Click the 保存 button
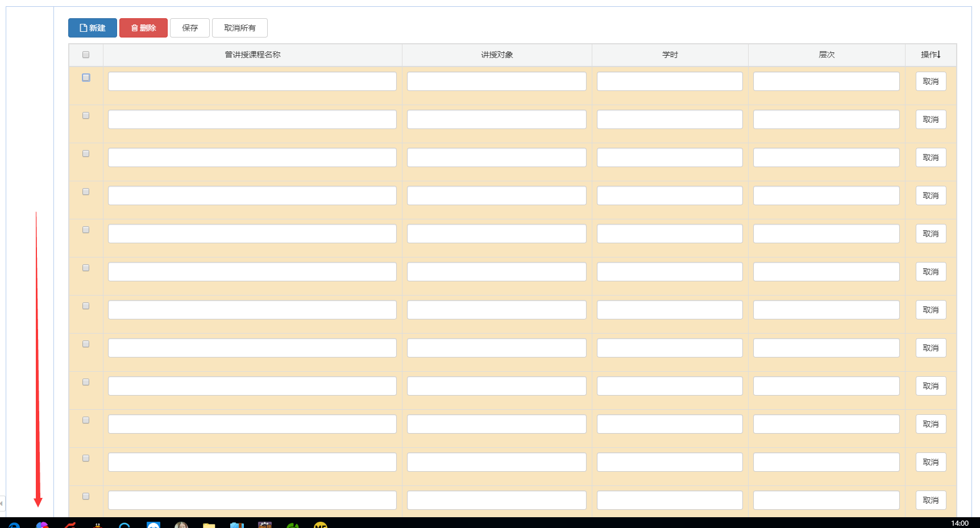Screen dimensions: 980x528 [190, 28]
